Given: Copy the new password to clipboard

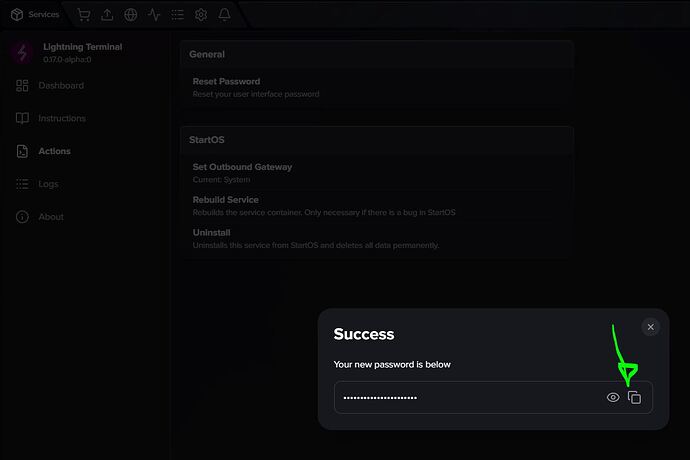Looking at the screenshot, I should click(634, 397).
